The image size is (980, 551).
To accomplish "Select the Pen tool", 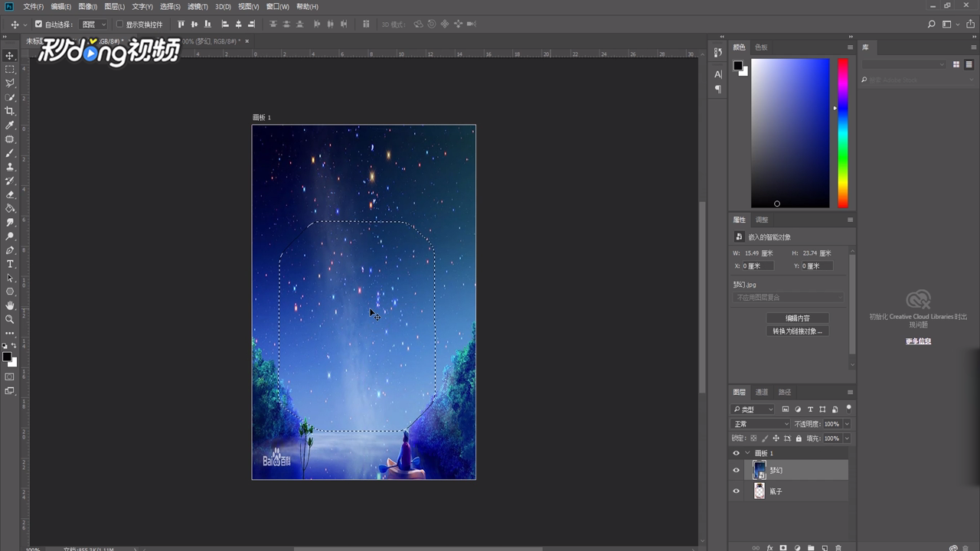I will click(x=10, y=250).
